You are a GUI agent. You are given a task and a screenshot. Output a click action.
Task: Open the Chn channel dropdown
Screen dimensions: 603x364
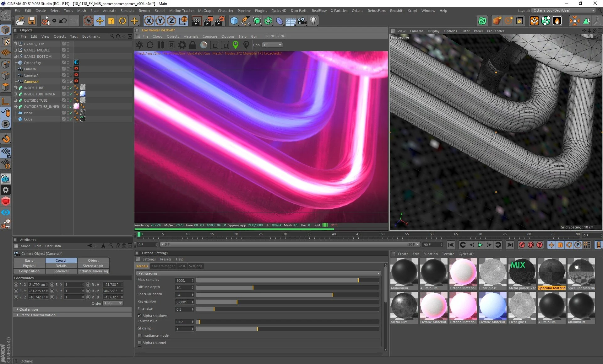(272, 45)
